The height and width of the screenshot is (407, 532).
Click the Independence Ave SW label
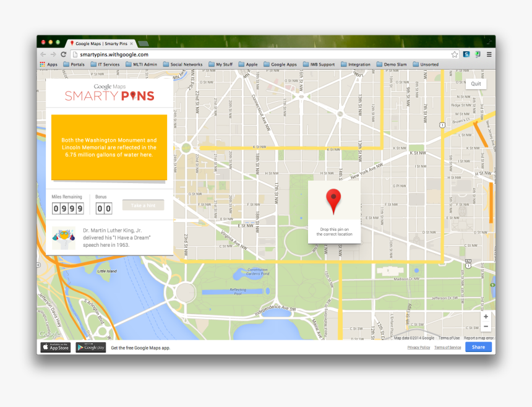click(275, 310)
